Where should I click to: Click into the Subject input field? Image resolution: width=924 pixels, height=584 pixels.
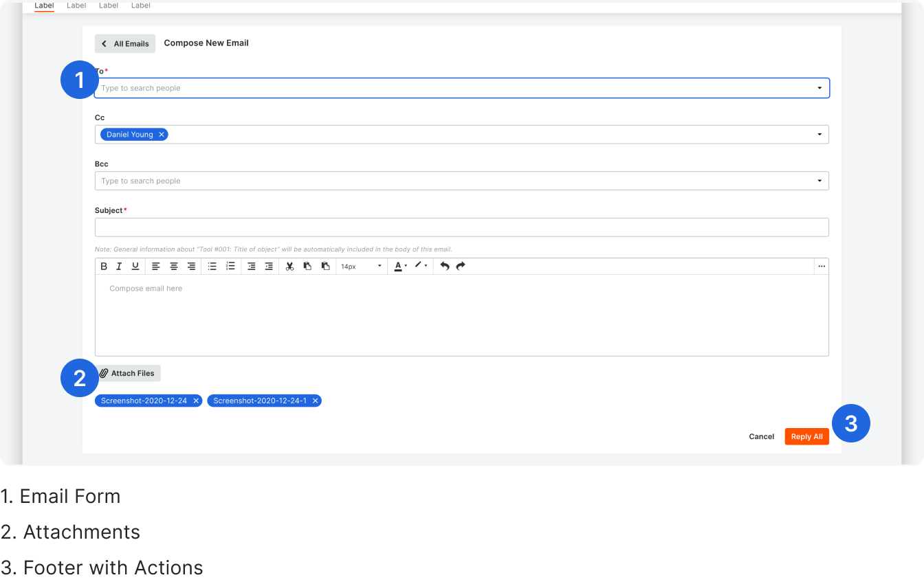tap(462, 227)
